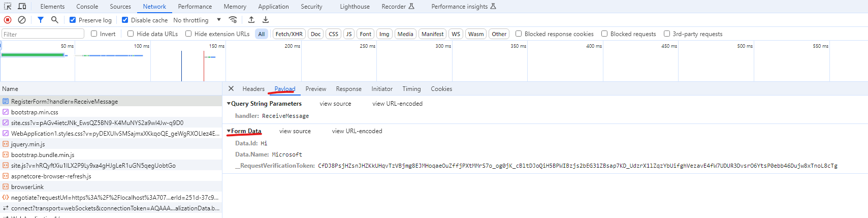Clear the network log
This screenshot has height=218, width=868.
(x=22, y=20)
